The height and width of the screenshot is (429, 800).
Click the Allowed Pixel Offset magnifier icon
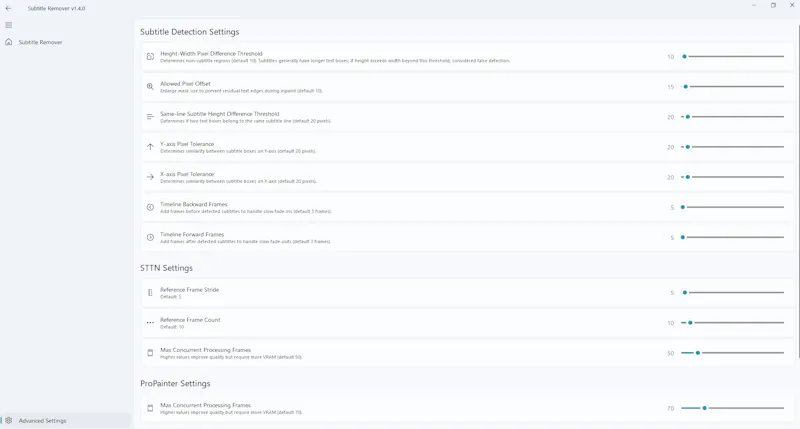click(150, 87)
